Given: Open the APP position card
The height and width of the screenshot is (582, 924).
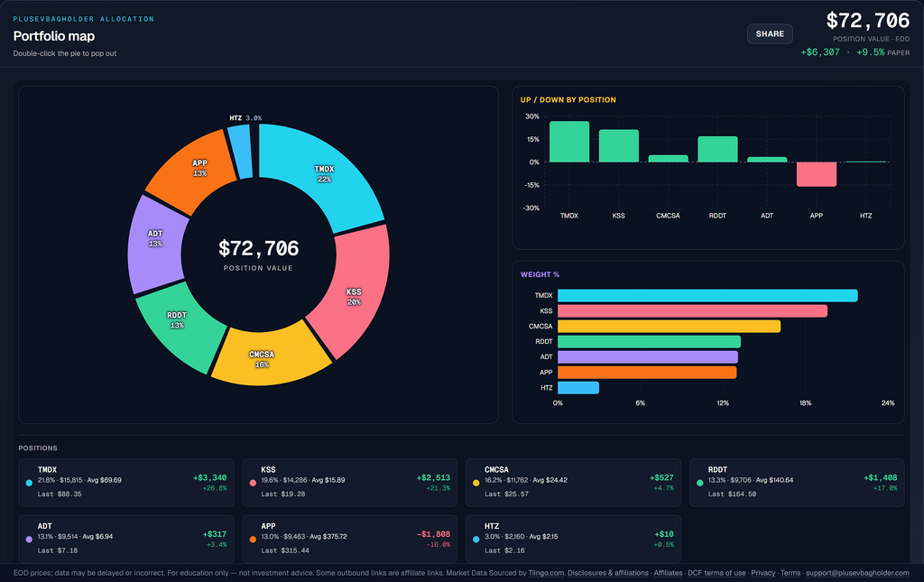Looking at the screenshot, I should click(x=350, y=539).
